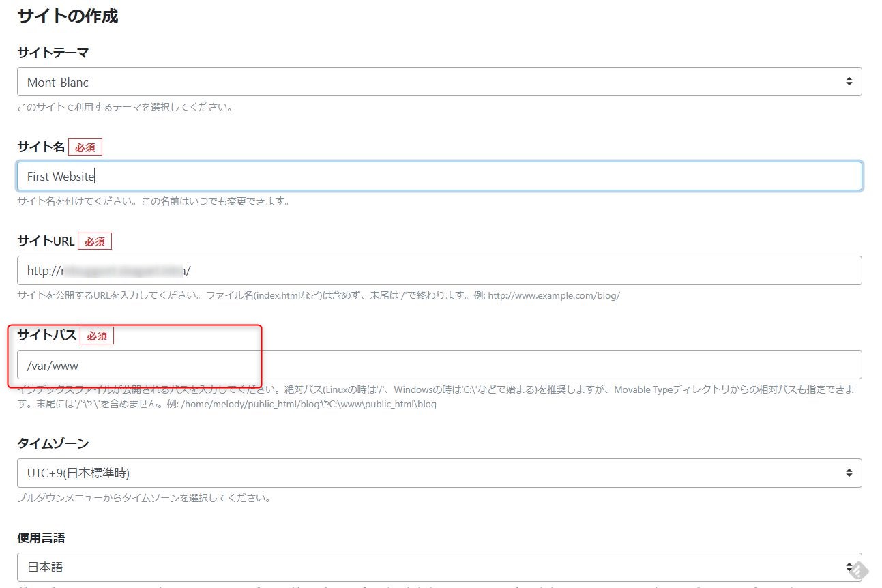Click the up-down arrow icon in theme selector
This screenshot has height=588, width=882.
(x=849, y=82)
